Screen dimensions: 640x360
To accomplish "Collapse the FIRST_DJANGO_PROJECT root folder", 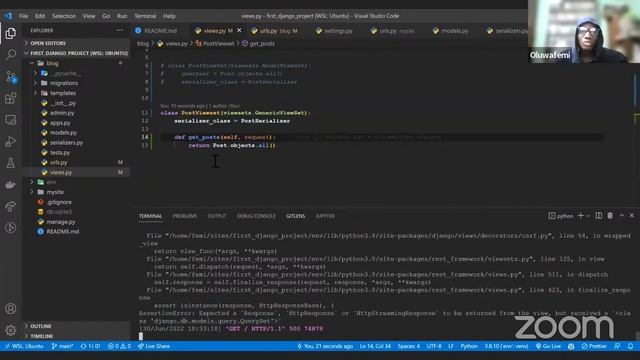I will pyautogui.click(x=76, y=53).
